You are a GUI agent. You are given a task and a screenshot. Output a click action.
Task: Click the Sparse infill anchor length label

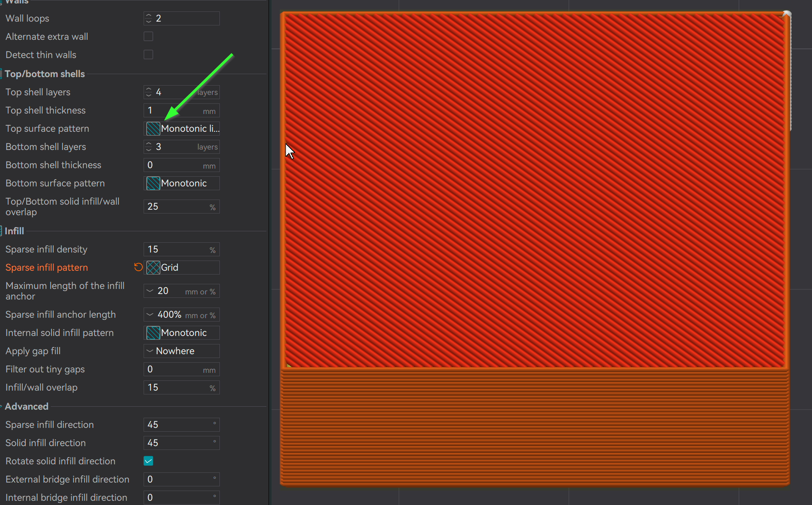point(61,314)
